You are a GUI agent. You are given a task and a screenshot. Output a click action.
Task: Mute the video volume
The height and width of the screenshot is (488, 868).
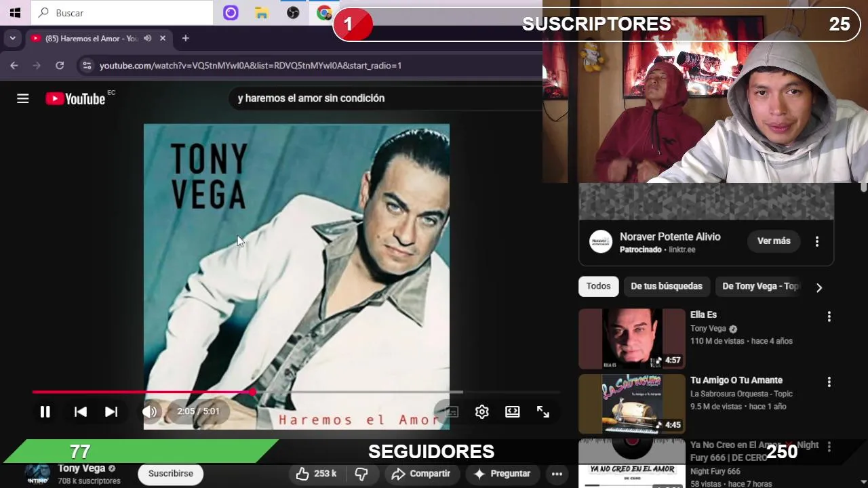[150, 411]
